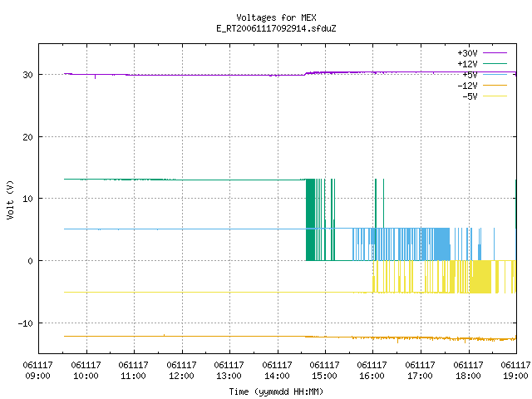Click the -12V legend label
Screen dimensions: 532x399
[467, 86]
